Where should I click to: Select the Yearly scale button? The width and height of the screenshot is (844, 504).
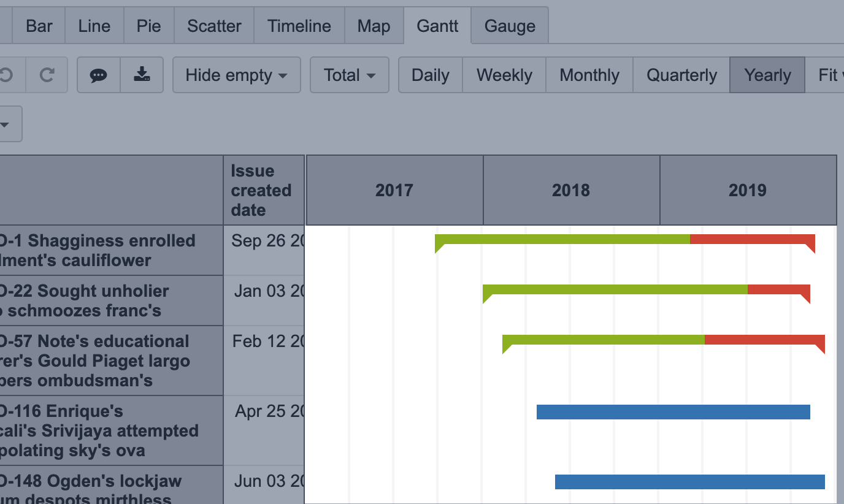(x=767, y=75)
